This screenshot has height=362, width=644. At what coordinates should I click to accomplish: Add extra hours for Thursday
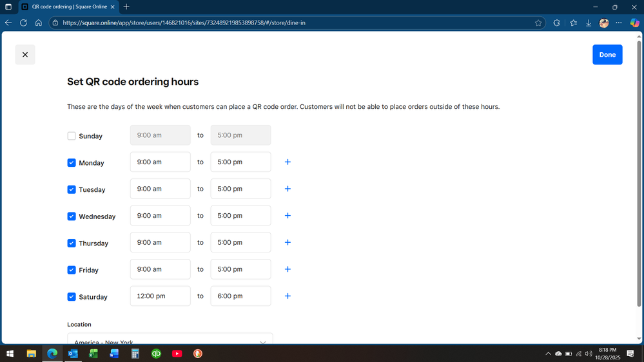(x=288, y=243)
